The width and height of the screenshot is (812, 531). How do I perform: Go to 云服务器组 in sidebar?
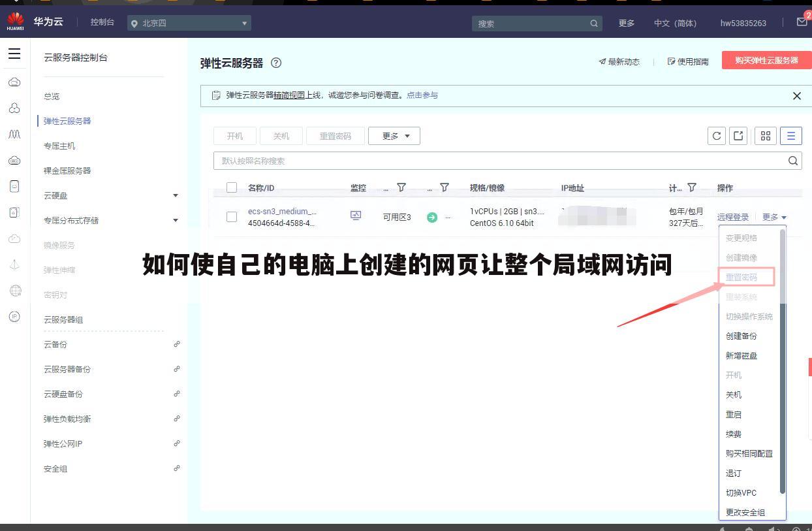pyautogui.click(x=63, y=319)
